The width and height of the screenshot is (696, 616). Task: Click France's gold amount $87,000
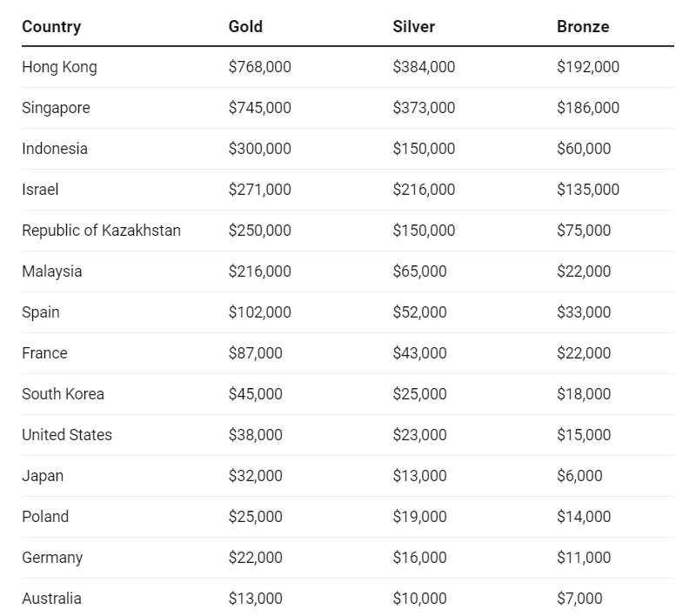pyautogui.click(x=255, y=353)
